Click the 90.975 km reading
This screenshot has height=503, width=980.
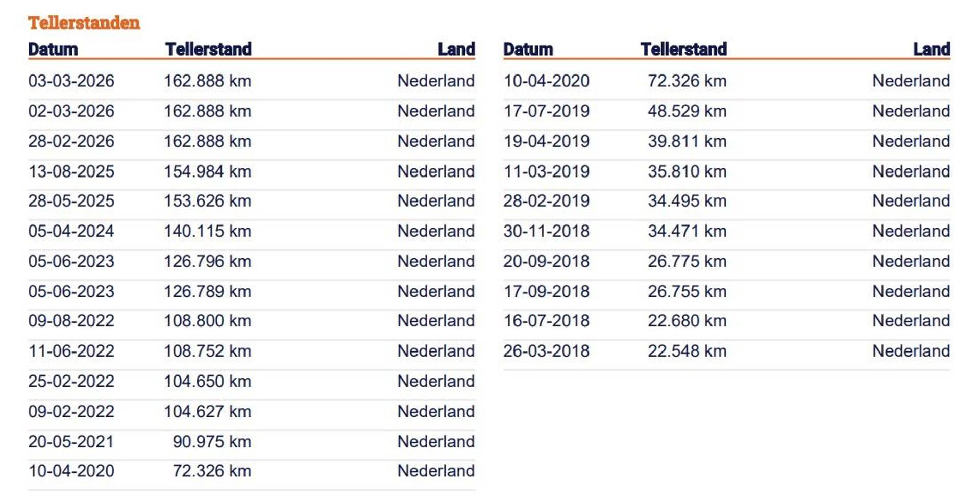point(211,441)
